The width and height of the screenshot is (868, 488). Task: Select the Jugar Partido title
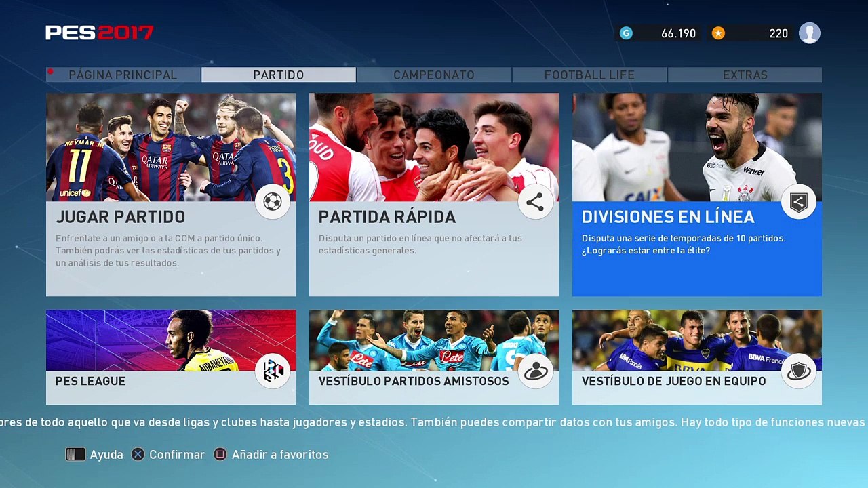(121, 217)
